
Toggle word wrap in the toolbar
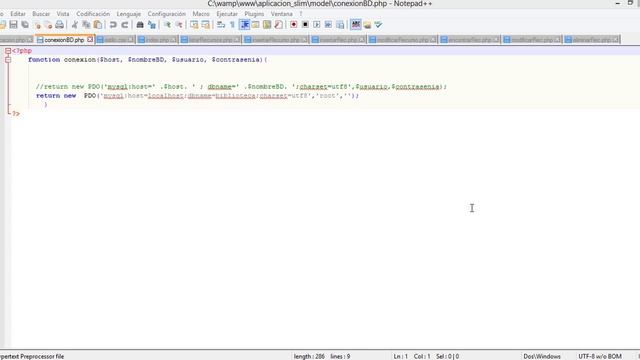221,25
